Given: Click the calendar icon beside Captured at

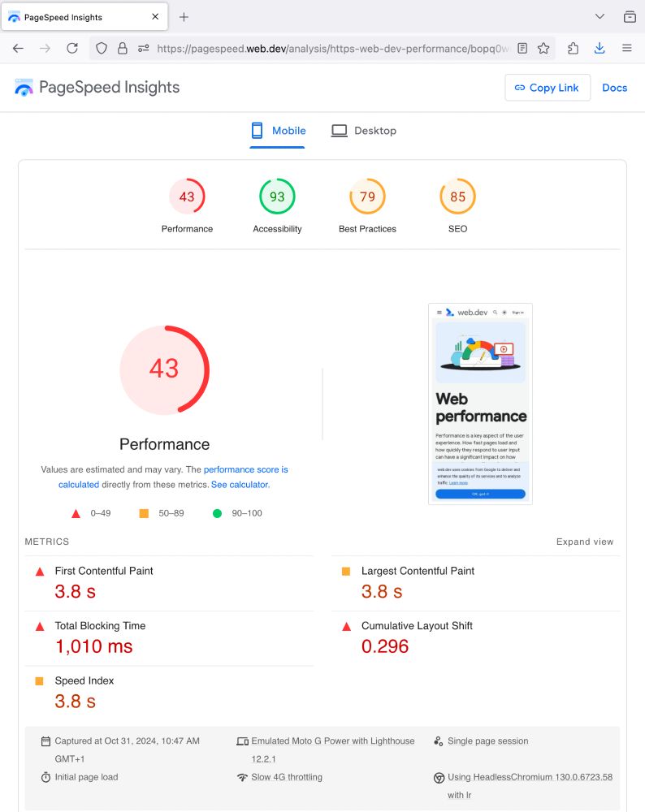Looking at the screenshot, I should pyautogui.click(x=45, y=741).
